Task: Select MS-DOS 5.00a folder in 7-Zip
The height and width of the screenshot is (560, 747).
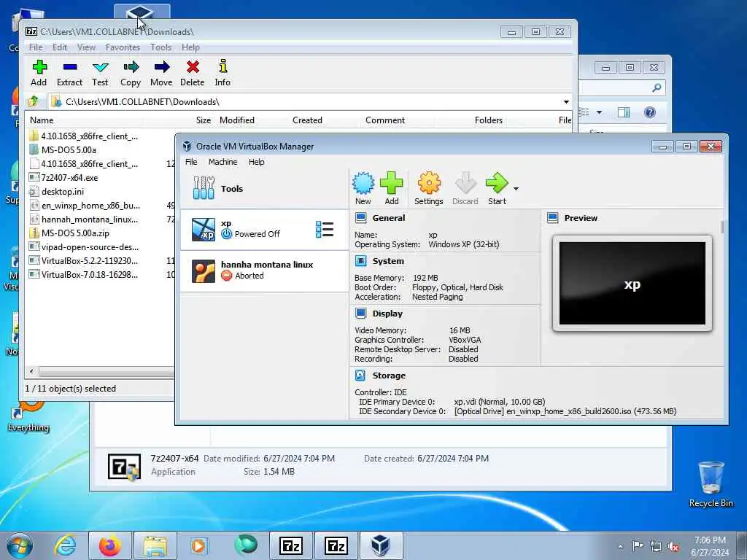Action: pyautogui.click(x=69, y=150)
